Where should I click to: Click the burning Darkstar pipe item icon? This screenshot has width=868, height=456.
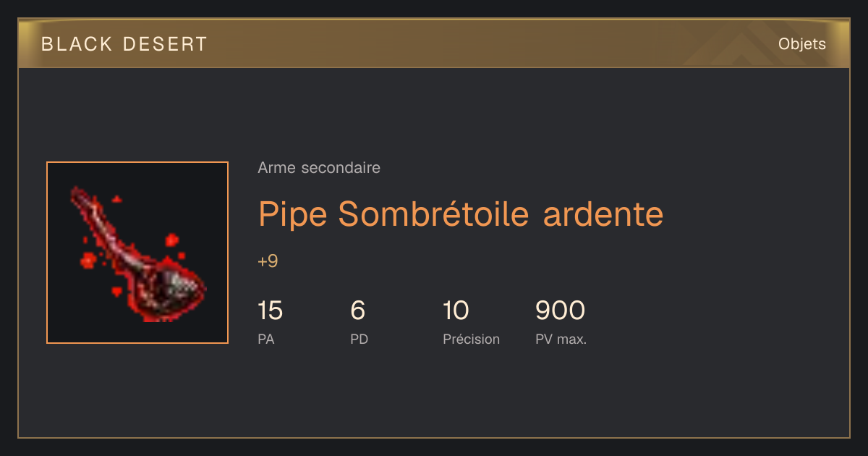(137, 253)
